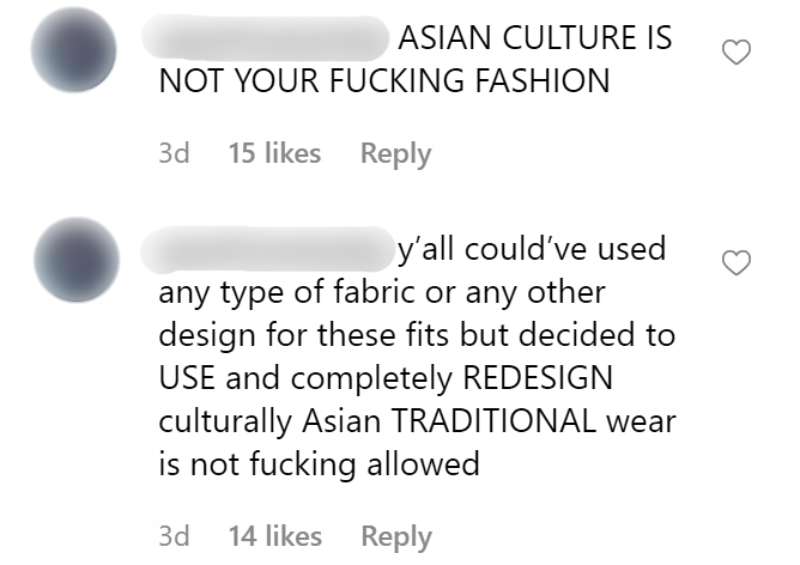Open the second commenter's blurred profile avatar
Screen dimensions: 800x565
pyautogui.click(x=77, y=260)
